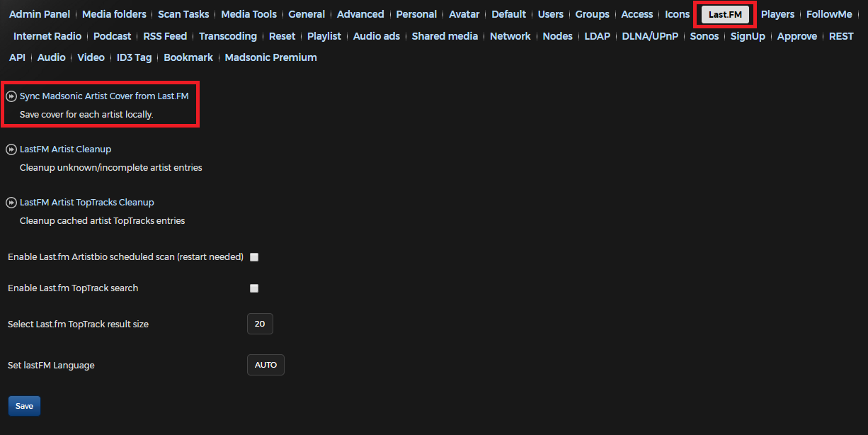Open the DLNA/UPnP settings tab

coord(650,36)
